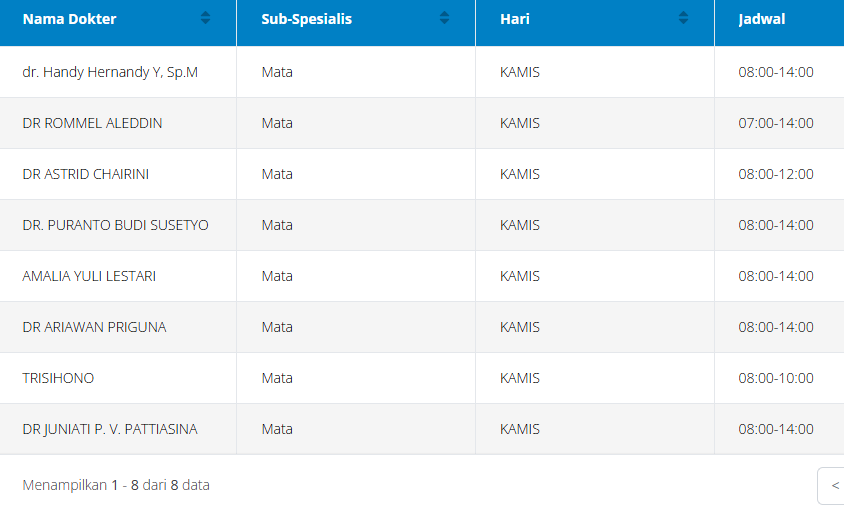Select DR. PURANTO BUDI SUSETYO row

click(x=115, y=225)
